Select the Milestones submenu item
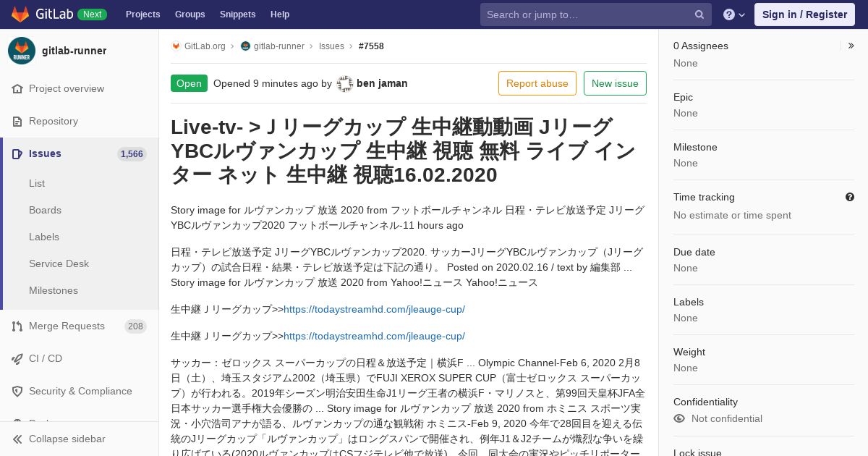This screenshot has height=456, width=868. tap(54, 290)
